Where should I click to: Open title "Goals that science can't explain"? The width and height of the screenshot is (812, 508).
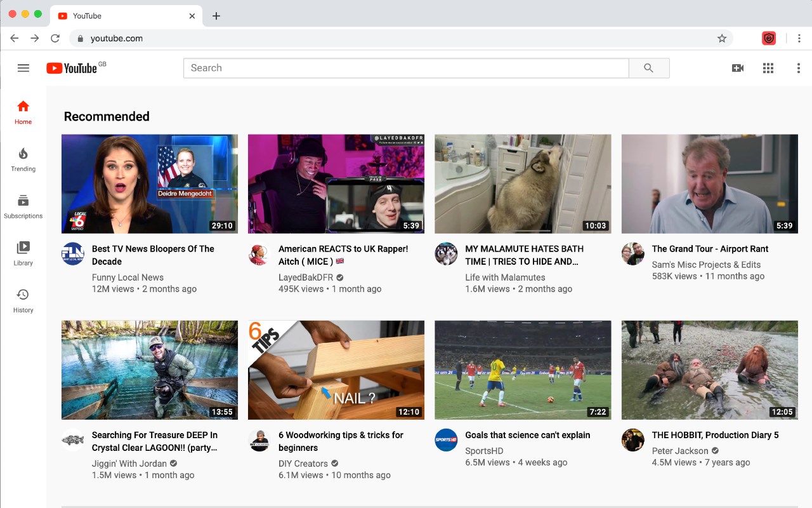pyautogui.click(x=528, y=435)
